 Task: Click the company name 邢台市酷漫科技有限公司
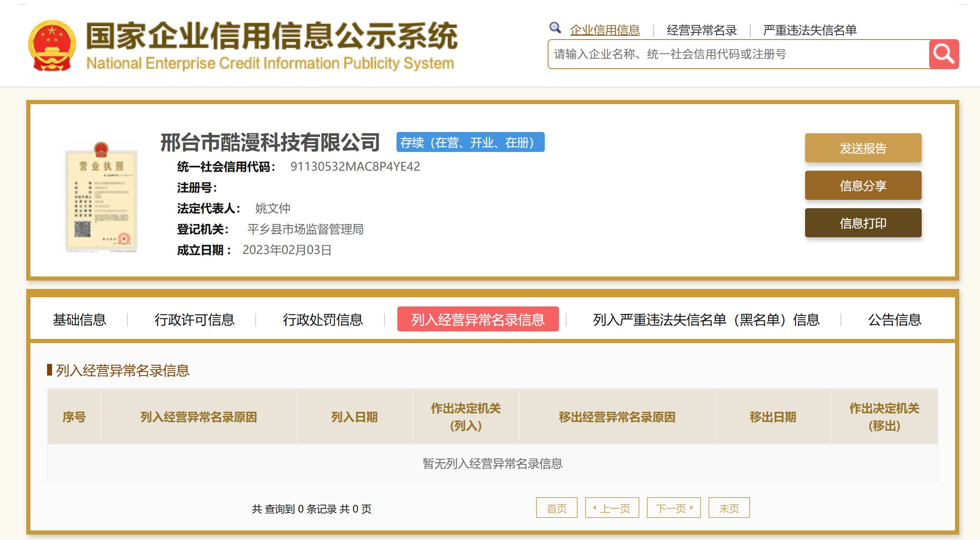pos(270,142)
